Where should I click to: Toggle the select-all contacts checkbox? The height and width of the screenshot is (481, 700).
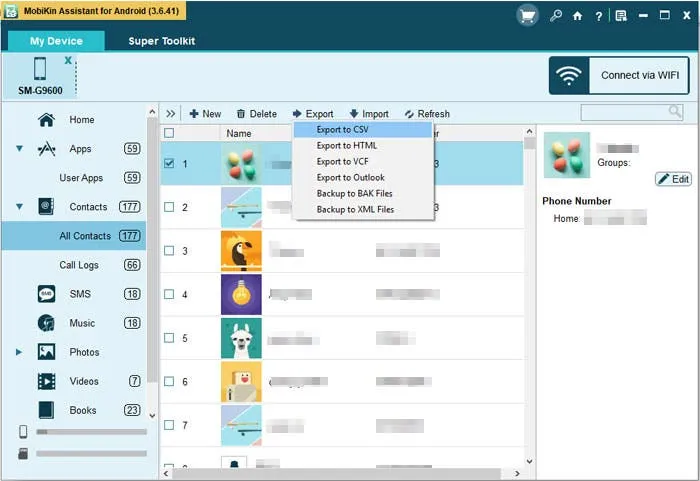coord(169,133)
